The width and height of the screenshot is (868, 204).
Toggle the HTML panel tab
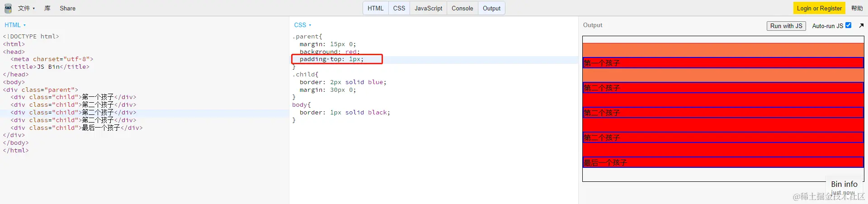coord(375,8)
